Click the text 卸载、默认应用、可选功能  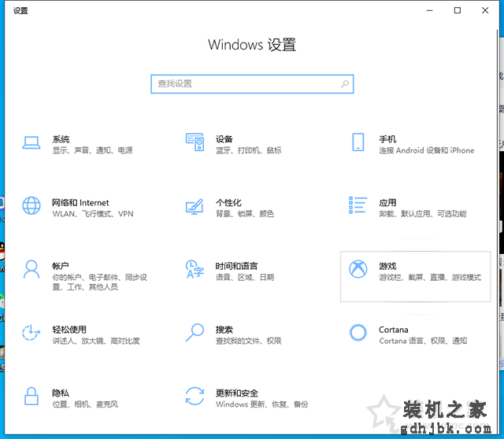[423, 214]
